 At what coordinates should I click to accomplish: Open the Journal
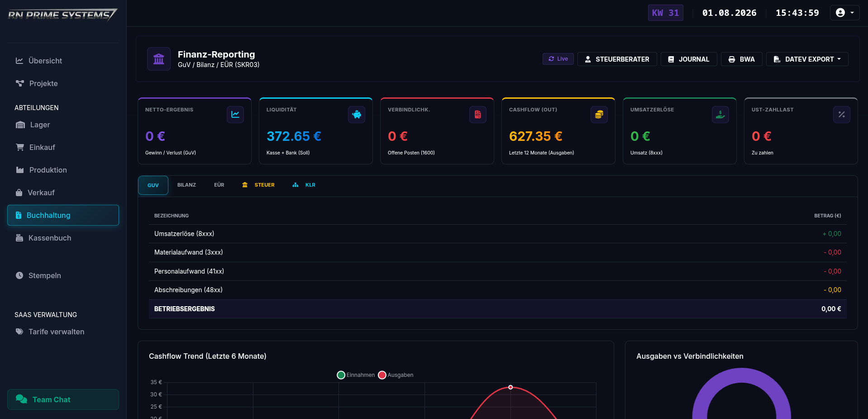pos(689,59)
